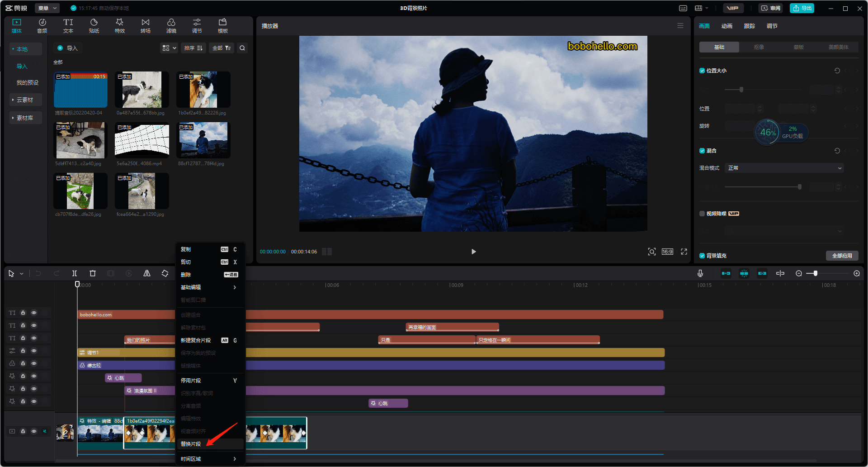Open the 媒体 media tab
This screenshot has width=868, height=467.
(17, 26)
